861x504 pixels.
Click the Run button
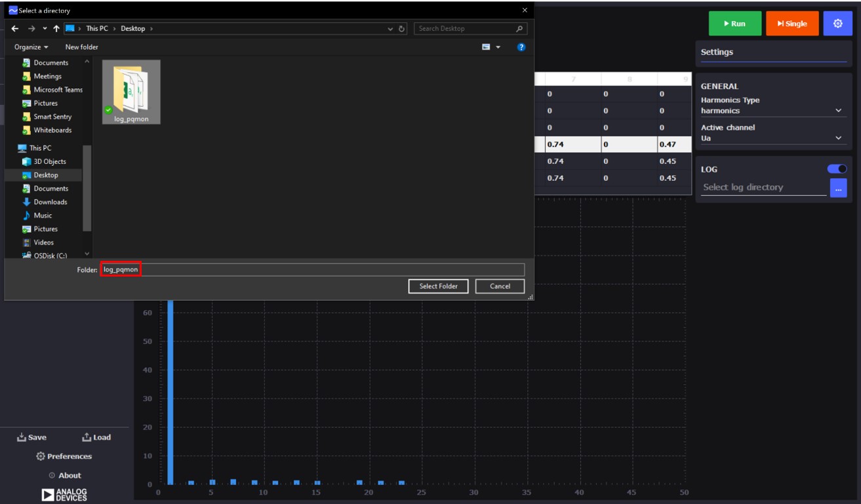(x=734, y=23)
